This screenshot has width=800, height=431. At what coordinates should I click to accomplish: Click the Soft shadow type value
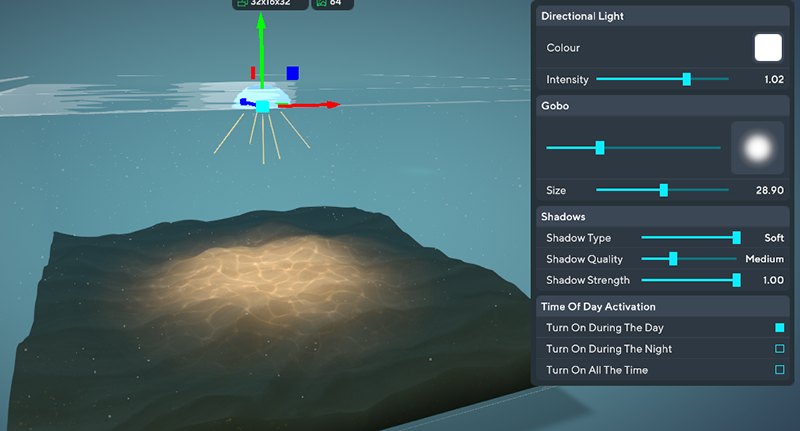[x=774, y=238]
